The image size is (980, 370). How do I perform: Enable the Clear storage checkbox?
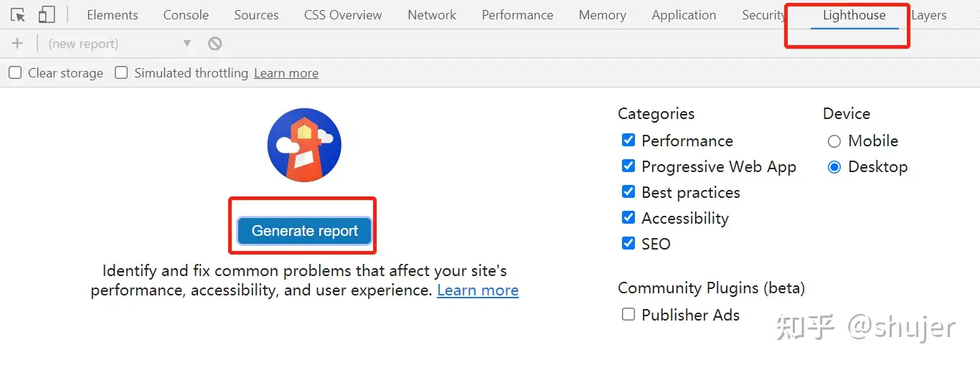[x=15, y=72]
